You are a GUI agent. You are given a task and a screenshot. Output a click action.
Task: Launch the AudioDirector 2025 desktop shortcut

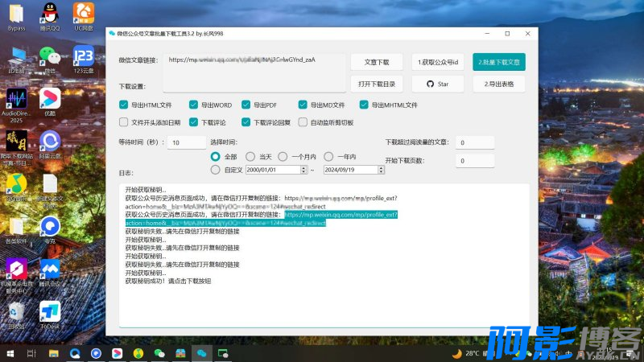tap(16, 105)
